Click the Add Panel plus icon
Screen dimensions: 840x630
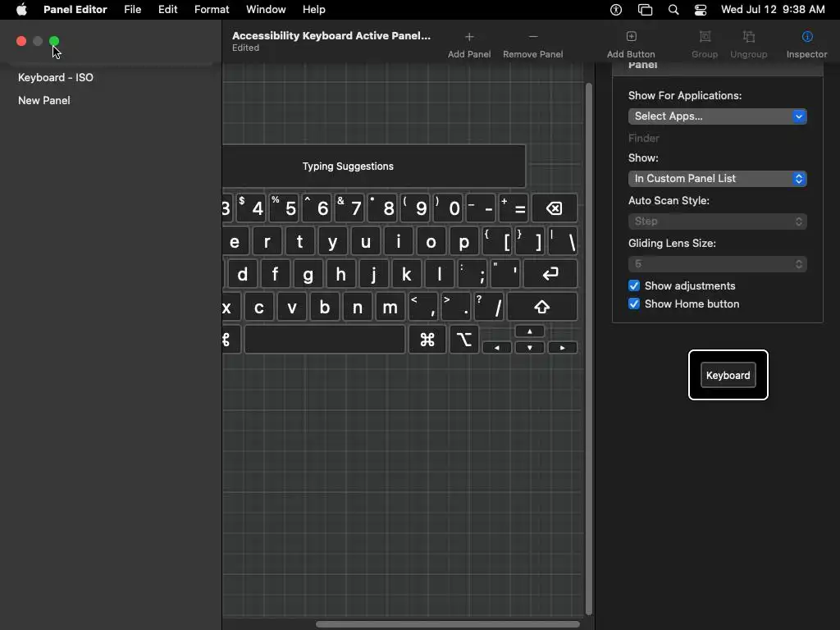pos(469,37)
